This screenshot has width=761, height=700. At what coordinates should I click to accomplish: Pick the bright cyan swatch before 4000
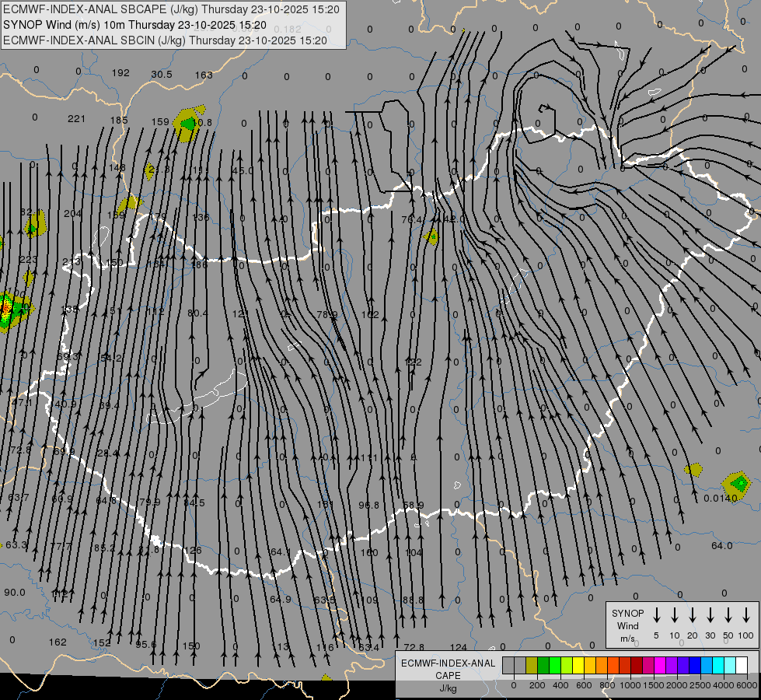[717, 666]
